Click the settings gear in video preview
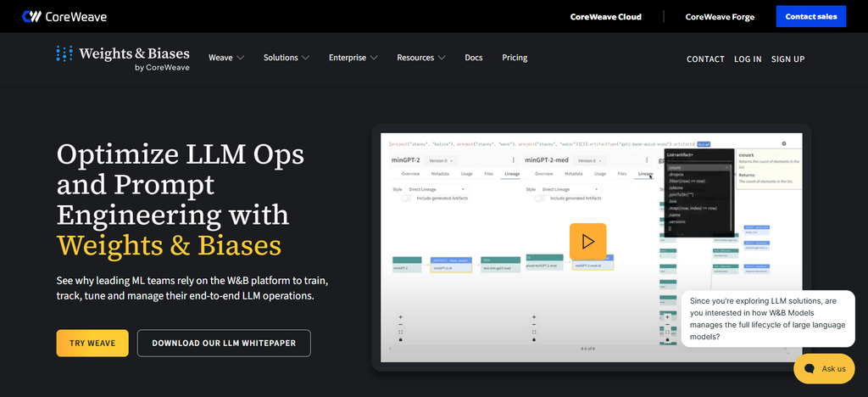This screenshot has width=868, height=397. 784,143
